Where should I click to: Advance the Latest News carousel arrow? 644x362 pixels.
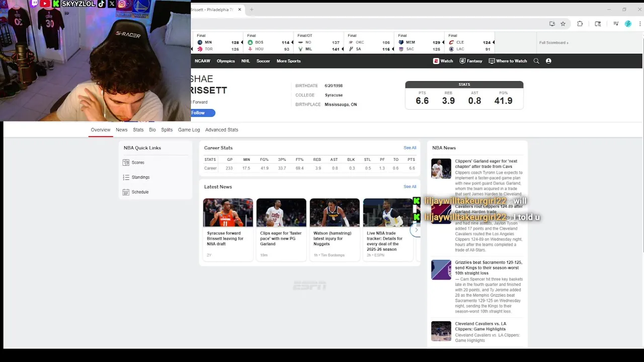coord(416,230)
